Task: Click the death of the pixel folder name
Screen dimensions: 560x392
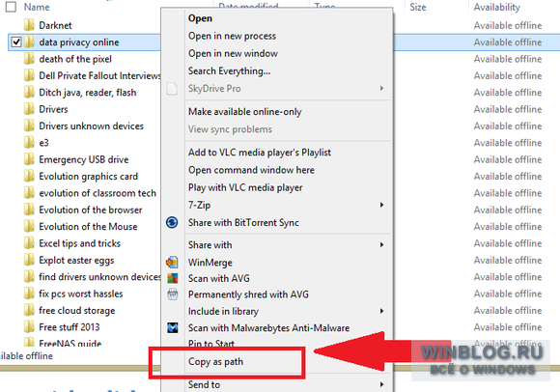Action: click(x=75, y=59)
